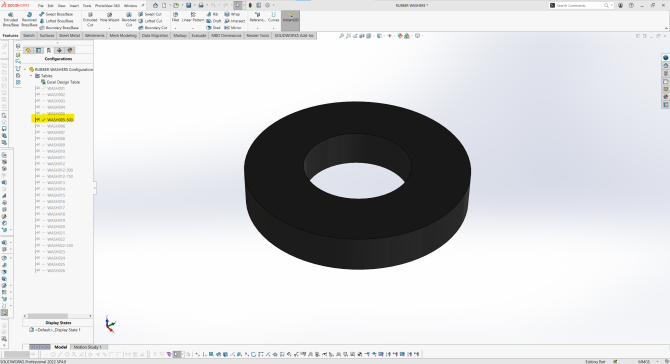Switch to the Sketch ribbon tab
The width and height of the screenshot is (670, 364).
pyautogui.click(x=29, y=35)
